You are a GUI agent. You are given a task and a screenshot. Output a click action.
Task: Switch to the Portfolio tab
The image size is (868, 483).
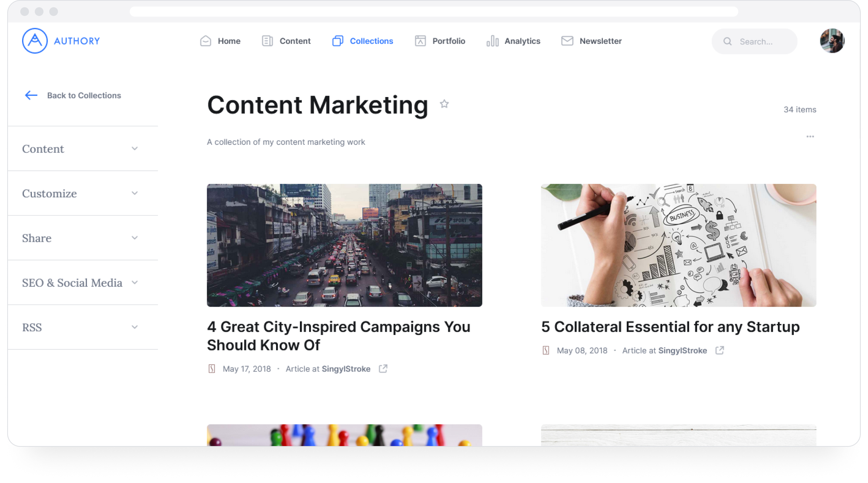[x=448, y=41]
